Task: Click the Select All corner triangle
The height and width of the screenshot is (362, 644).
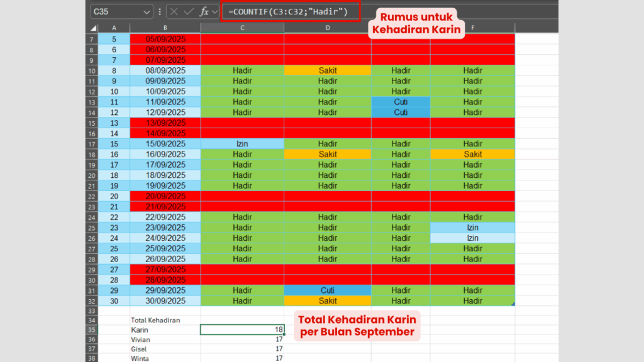Action: (x=93, y=28)
